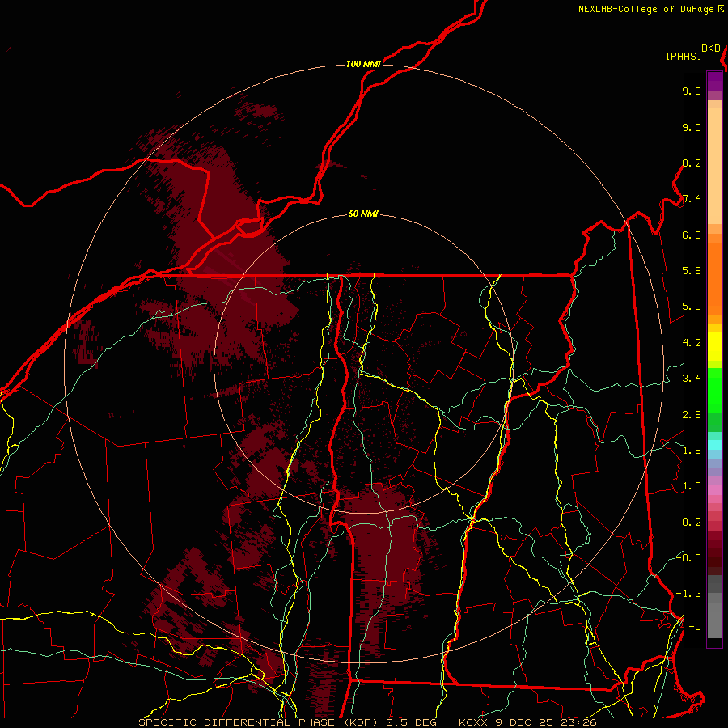Pick the pink segment of the color bar
The height and width of the screenshot is (728, 728).
714,490
